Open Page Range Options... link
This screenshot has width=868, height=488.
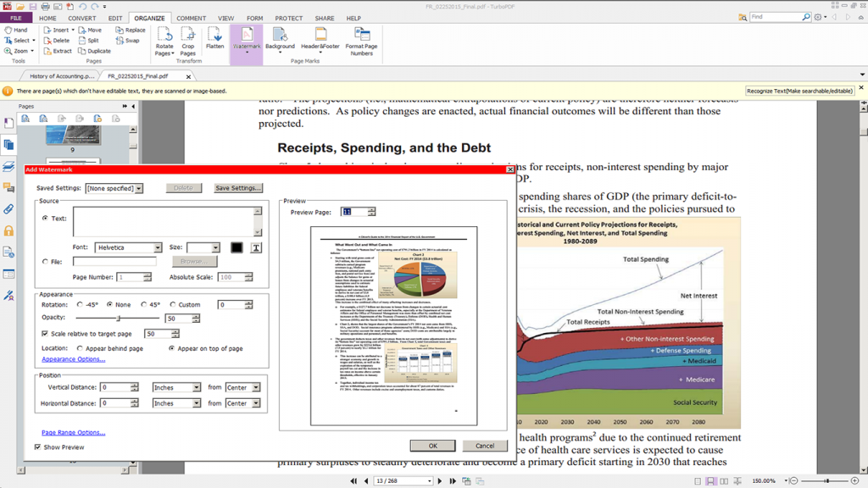click(73, 433)
